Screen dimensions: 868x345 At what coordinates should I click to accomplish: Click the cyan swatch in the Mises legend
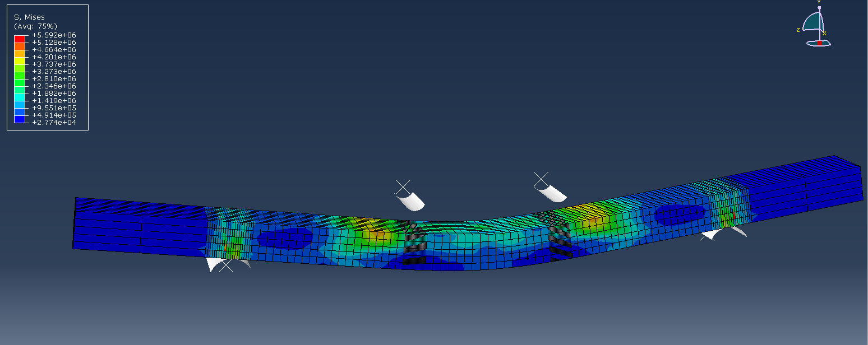tap(20, 97)
